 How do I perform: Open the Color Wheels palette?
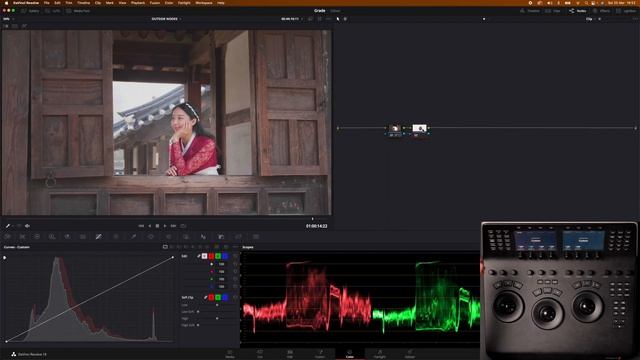point(37,236)
